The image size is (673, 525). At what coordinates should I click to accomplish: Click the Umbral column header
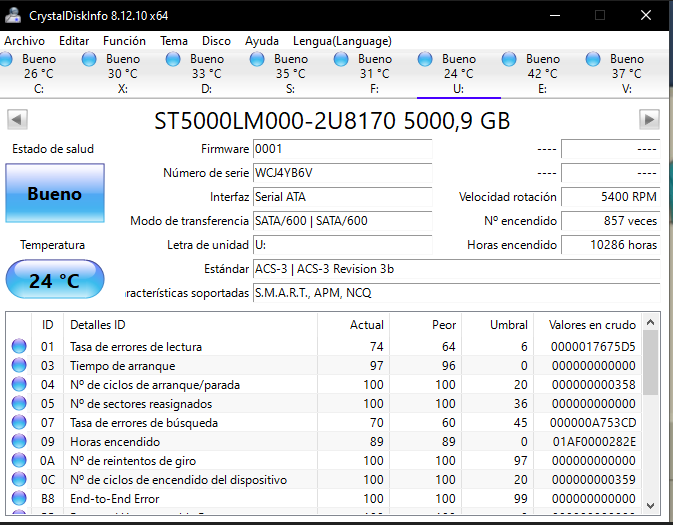[498, 325]
